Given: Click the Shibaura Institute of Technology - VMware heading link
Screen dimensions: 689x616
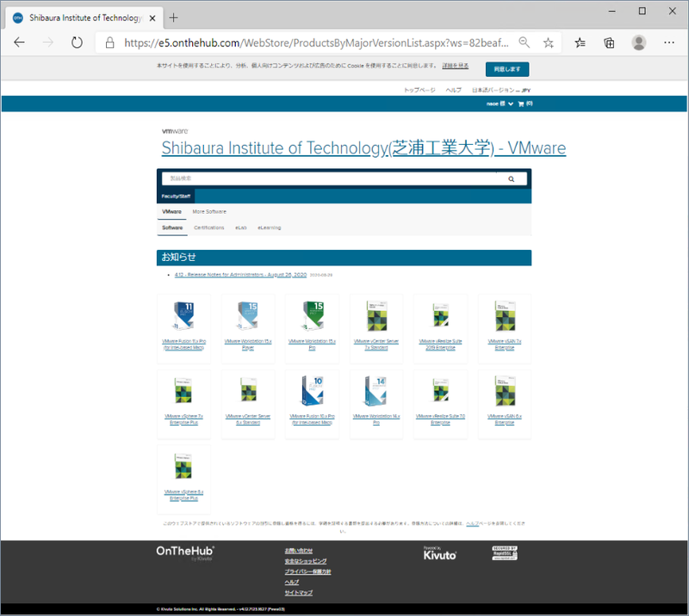Looking at the screenshot, I should pos(363,147).
